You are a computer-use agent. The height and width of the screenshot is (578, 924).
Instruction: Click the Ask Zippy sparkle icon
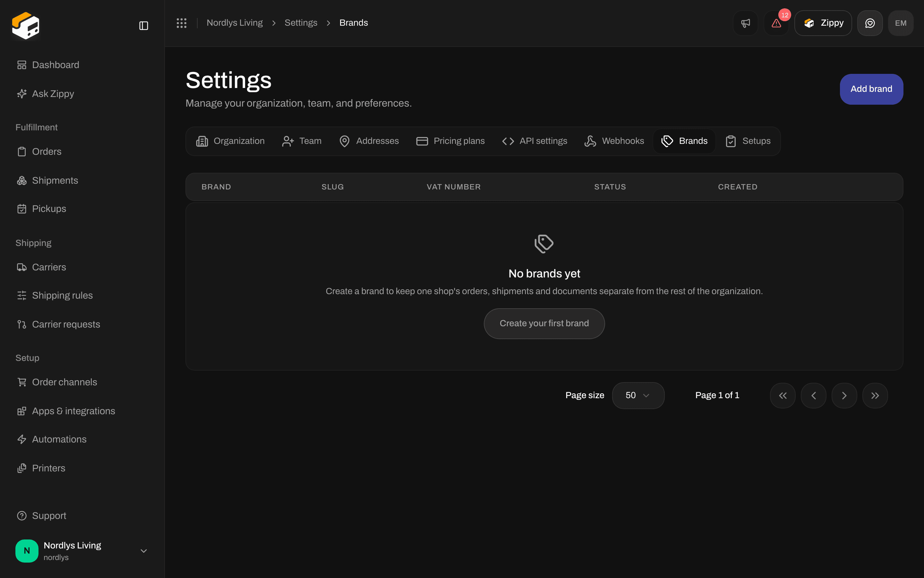click(22, 94)
